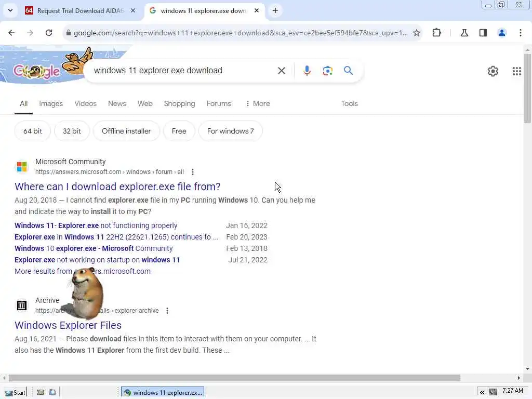Bookmark this page with the star icon
Screen dimensions: 532x399
[417, 33]
